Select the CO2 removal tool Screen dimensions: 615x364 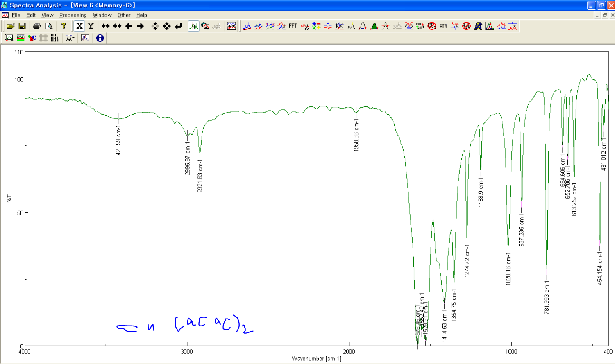[x=431, y=26]
